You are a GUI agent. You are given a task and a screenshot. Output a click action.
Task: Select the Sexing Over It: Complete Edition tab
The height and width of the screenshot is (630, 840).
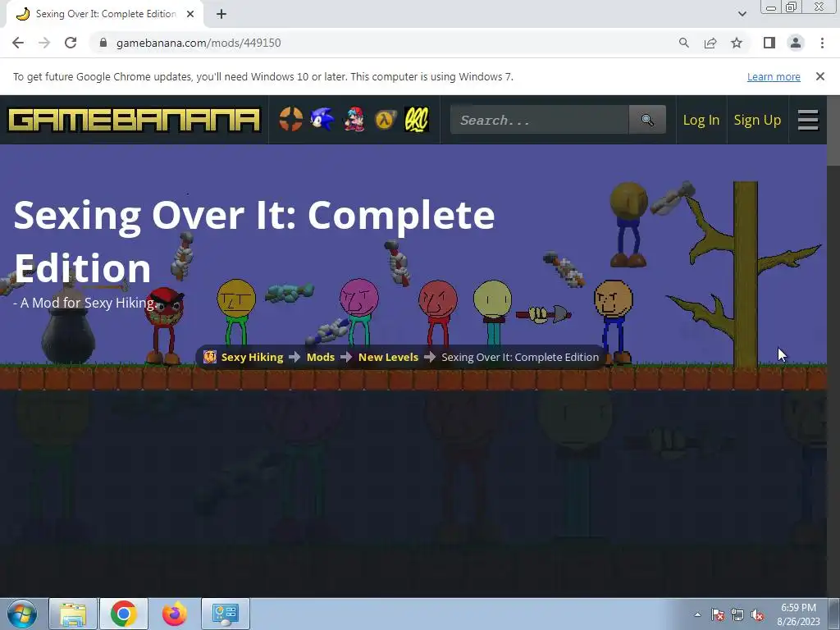pyautogui.click(x=106, y=15)
